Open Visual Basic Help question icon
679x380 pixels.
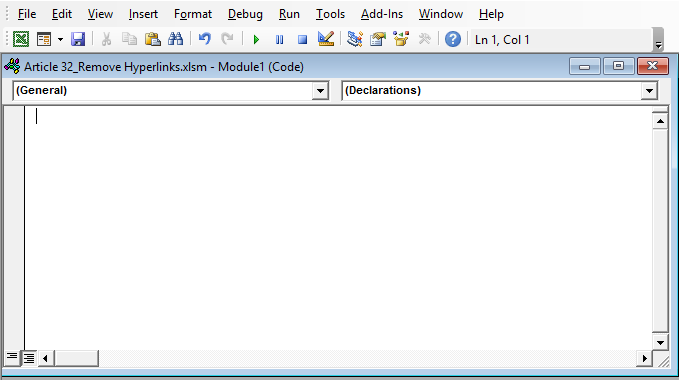pos(453,39)
